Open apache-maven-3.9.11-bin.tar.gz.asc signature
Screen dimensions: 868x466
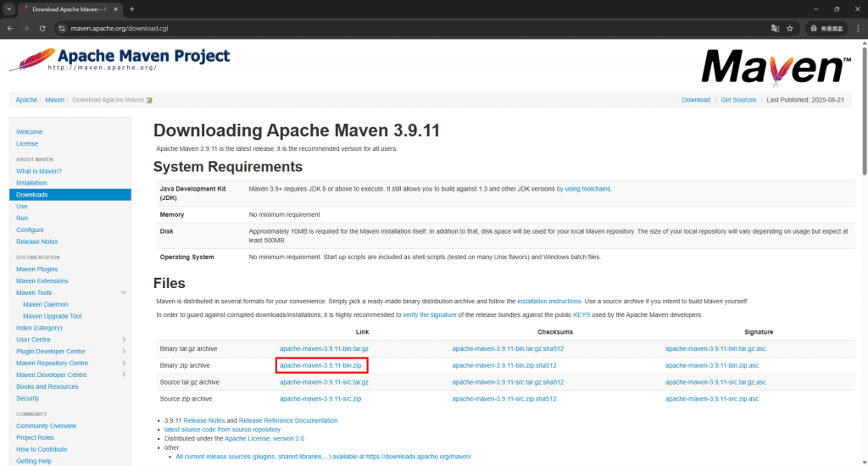coord(715,349)
